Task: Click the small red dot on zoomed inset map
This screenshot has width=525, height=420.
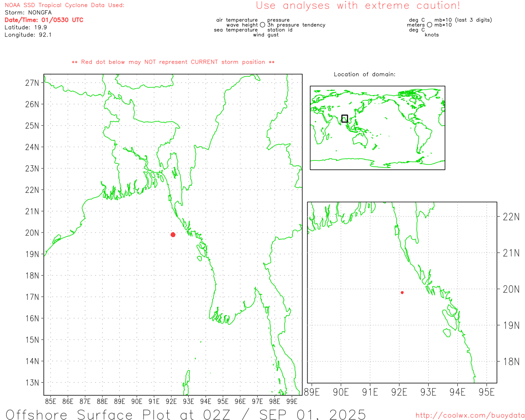Action: click(402, 292)
